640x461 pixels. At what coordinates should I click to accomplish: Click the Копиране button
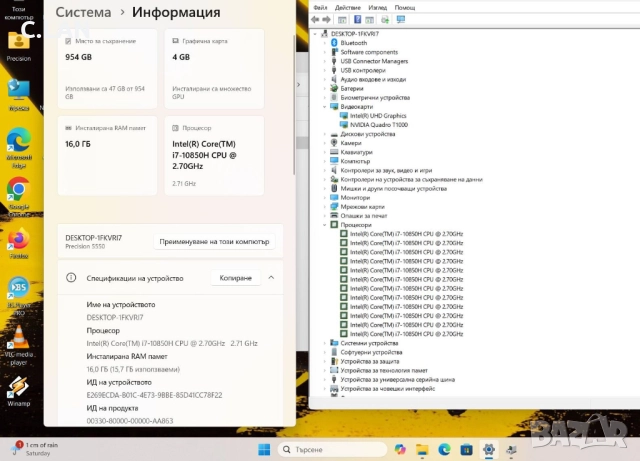point(236,278)
